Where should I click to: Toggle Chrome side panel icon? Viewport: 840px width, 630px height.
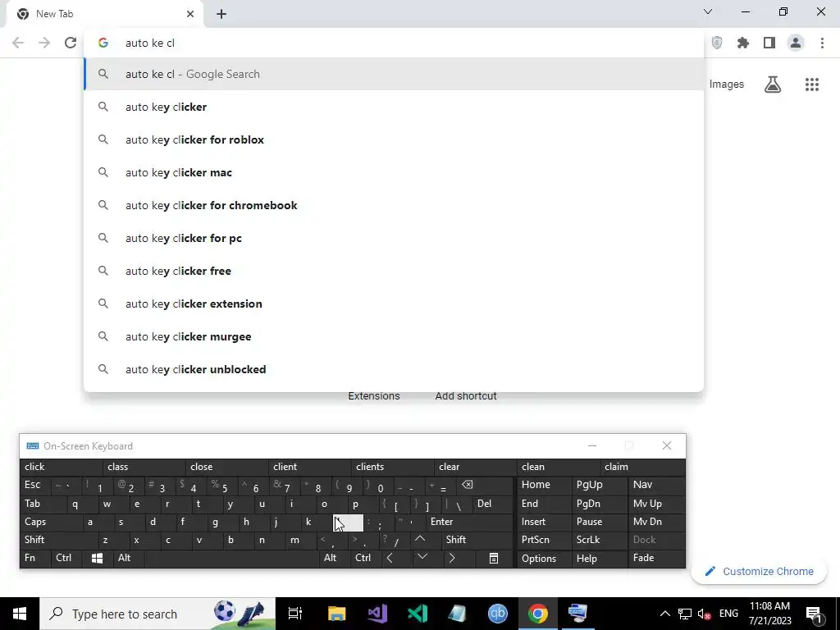click(769, 43)
